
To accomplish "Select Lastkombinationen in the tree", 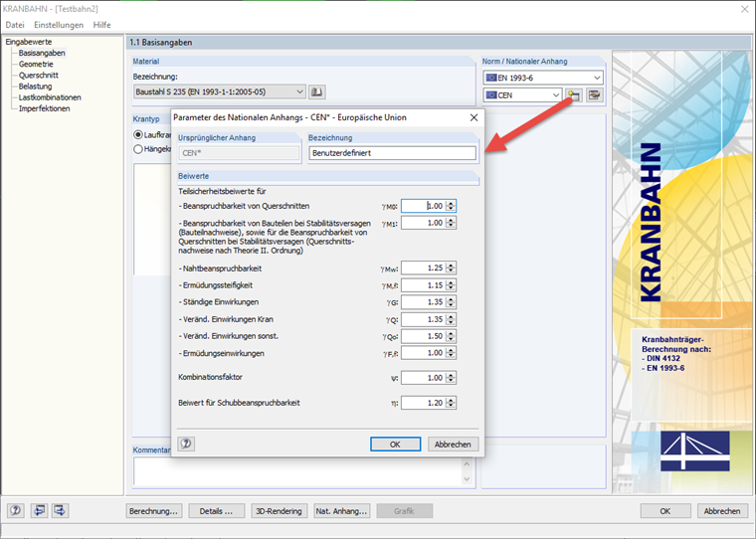I will (x=50, y=97).
